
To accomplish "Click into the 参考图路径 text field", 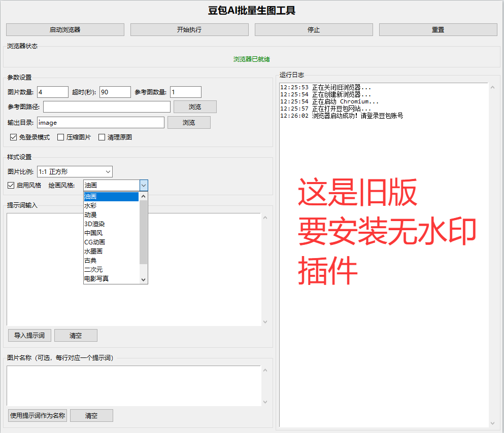I will pyautogui.click(x=107, y=106).
